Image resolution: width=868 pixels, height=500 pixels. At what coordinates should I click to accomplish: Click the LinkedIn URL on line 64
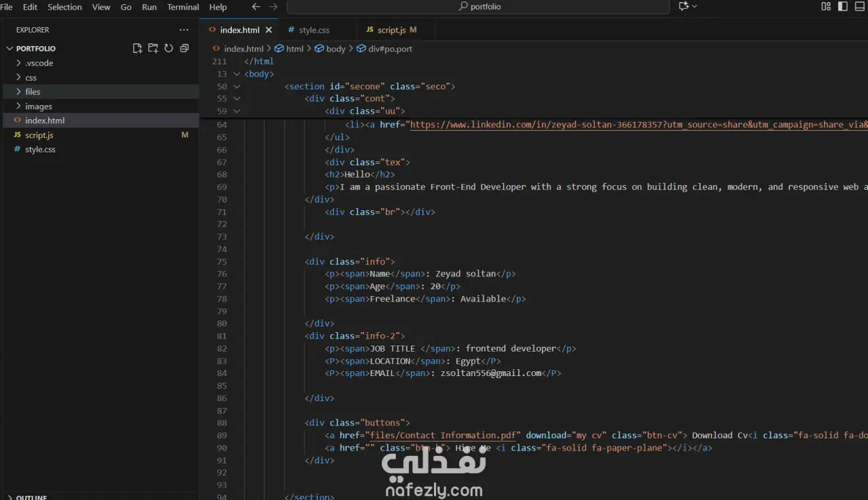pyautogui.click(x=638, y=125)
